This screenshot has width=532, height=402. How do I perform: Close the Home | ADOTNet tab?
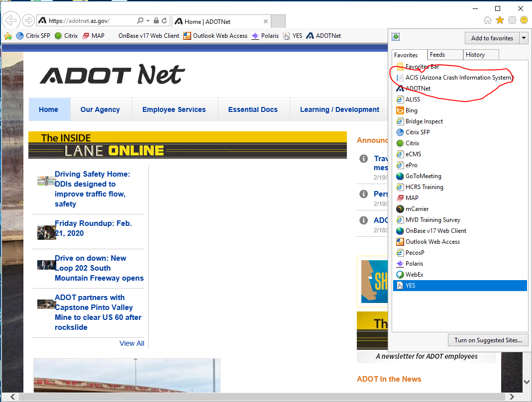point(266,21)
